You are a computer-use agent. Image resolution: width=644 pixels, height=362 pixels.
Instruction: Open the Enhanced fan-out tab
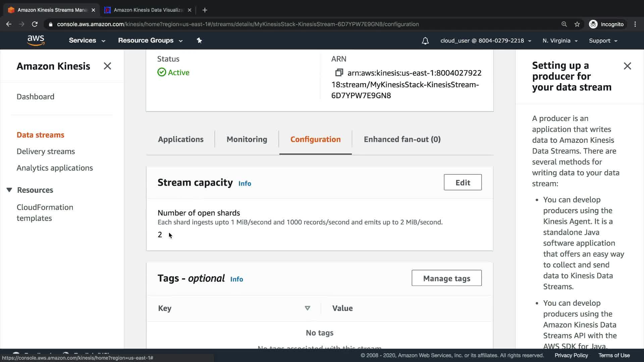tap(402, 139)
